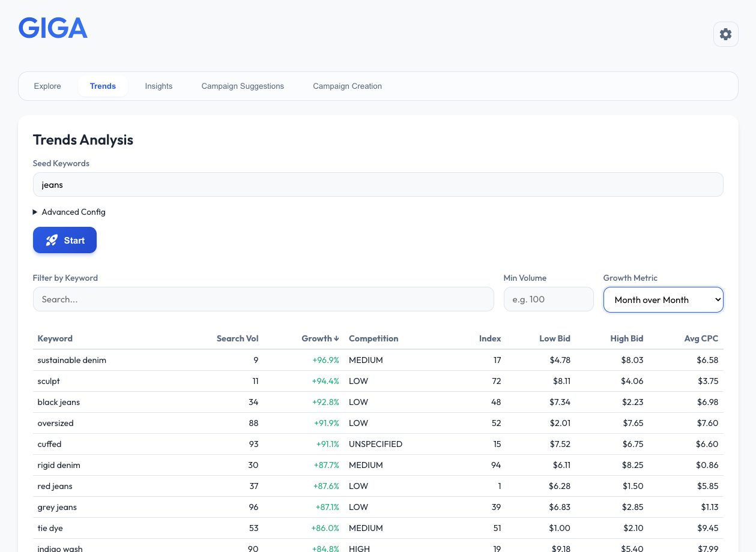Open the settings gear icon
This screenshot has height=552, width=756.
click(725, 34)
